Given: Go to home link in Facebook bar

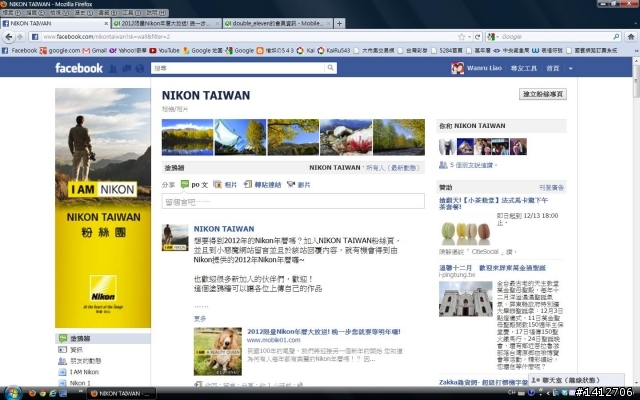Looking at the screenshot, I should pyautogui.click(x=553, y=68).
